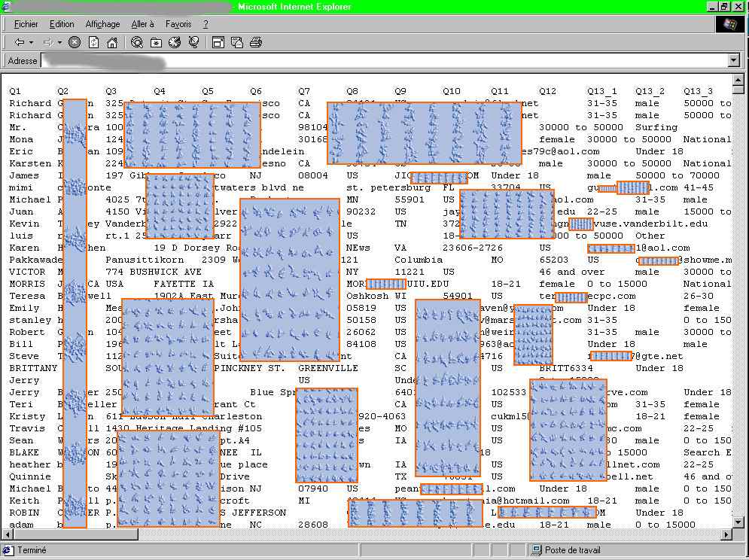Click the vertical scrollbar down arrow
749x560 pixels.
[738, 523]
